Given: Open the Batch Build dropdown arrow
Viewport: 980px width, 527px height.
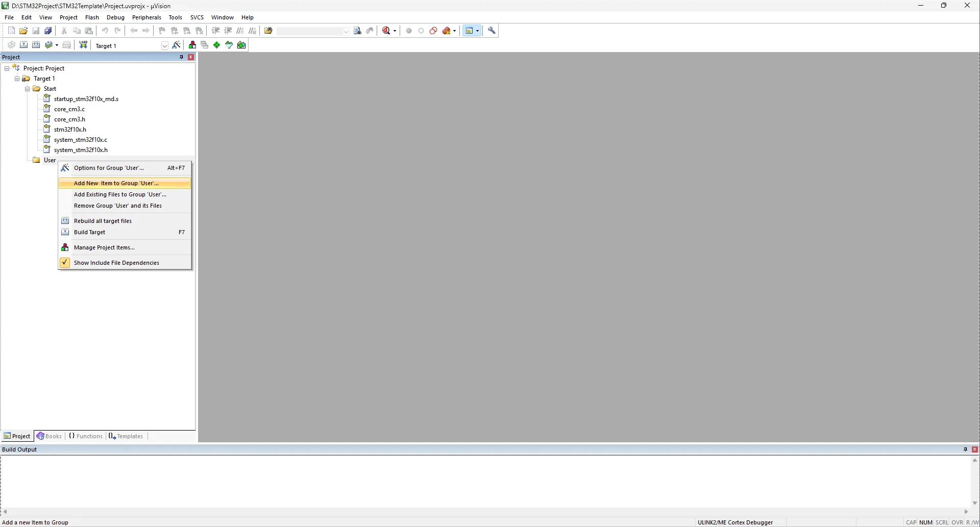Looking at the screenshot, I should [56, 45].
